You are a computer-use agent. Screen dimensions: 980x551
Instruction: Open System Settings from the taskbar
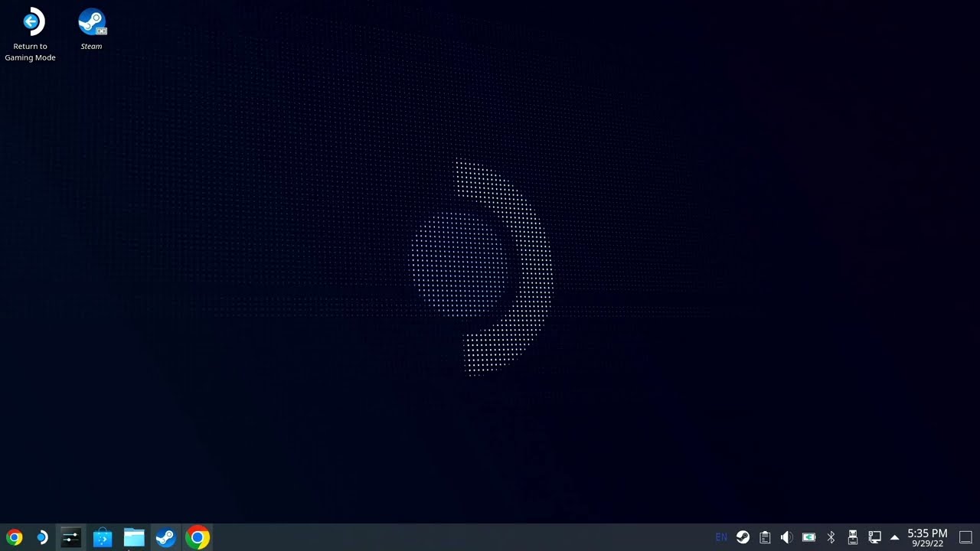(x=70, y=538)
